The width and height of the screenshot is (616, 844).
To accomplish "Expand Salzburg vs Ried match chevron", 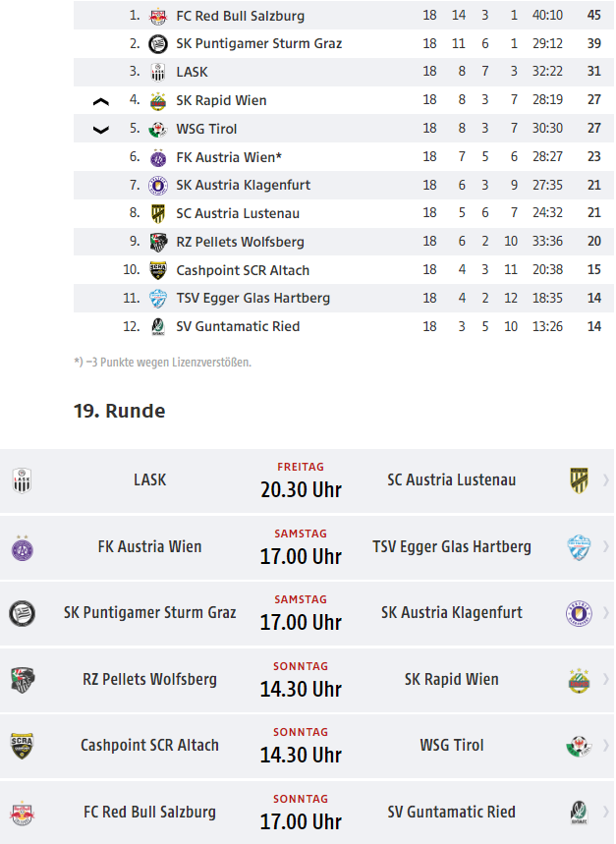I will coord(606,812).
